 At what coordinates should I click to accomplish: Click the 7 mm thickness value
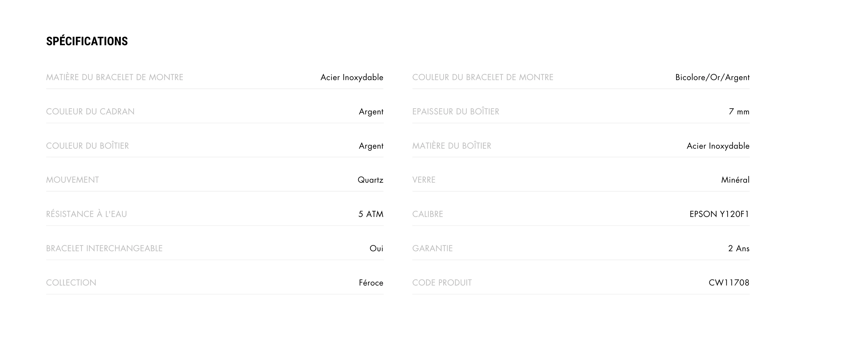tap(739, 112)
